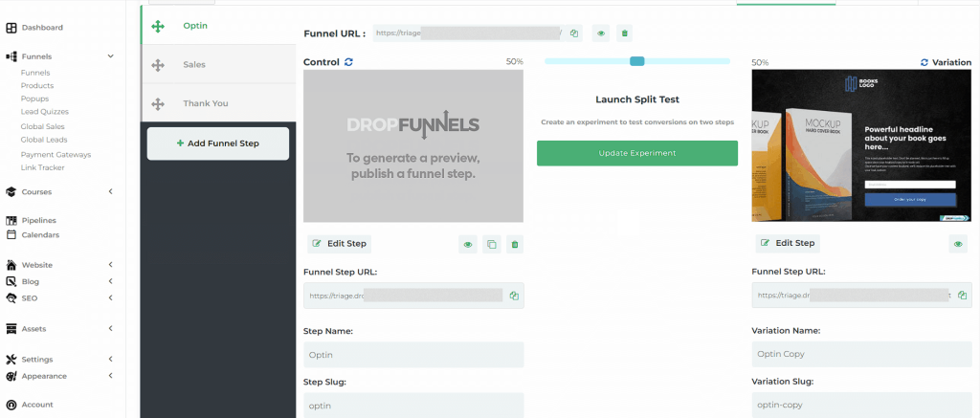Click Edit Step under Control
Image resolution: width=980 pixels, height=418 pixels.
click(340, 244)
